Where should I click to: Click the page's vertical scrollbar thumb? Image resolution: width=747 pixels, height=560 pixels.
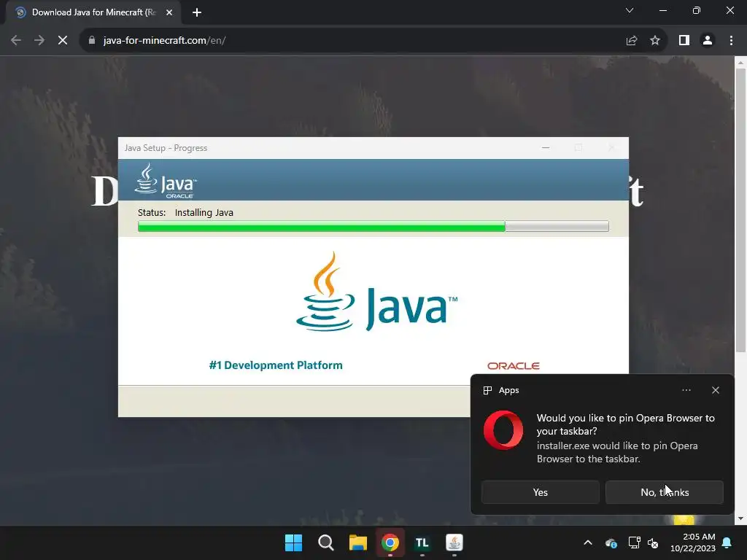tap(740, 209)
